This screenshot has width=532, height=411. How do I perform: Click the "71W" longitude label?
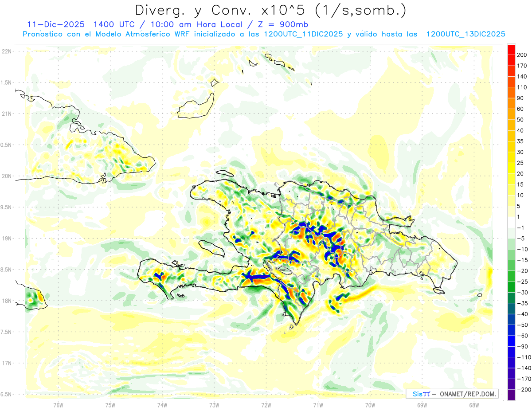(318, 405)
